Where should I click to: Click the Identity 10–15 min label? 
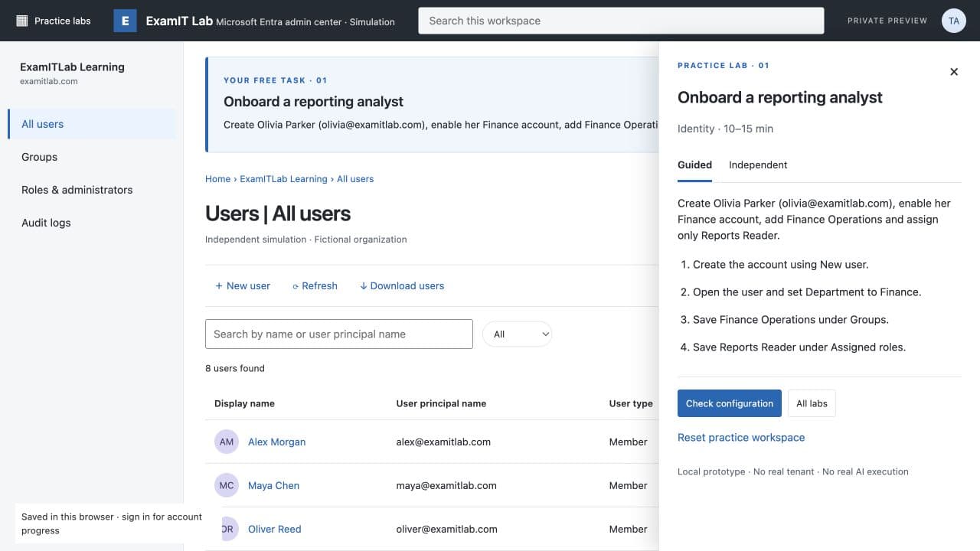tap(725, 129)
